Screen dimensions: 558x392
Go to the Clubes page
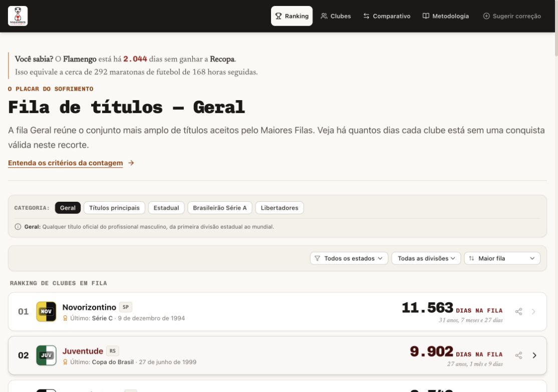pyautogui.click(x=336, y=16)
